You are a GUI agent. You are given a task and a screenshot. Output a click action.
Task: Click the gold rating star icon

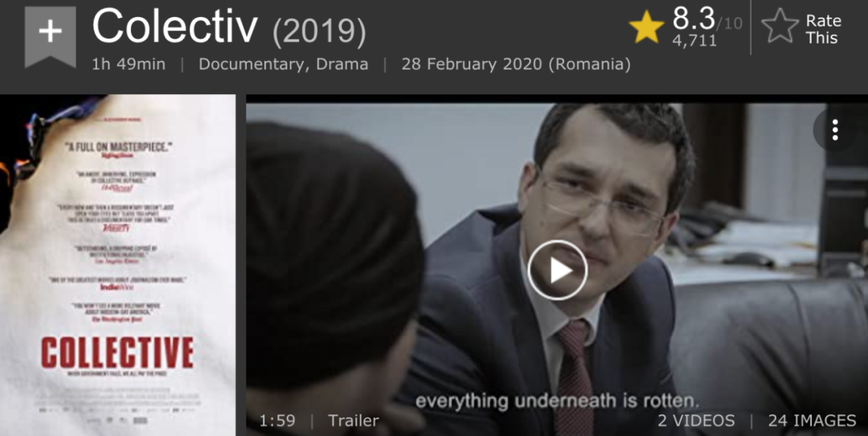(x=646, y=27)
